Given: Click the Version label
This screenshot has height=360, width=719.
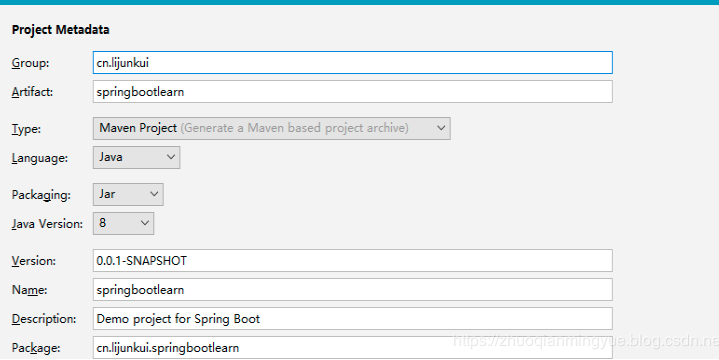Looking at the screenshot, I should pos(33,261).
